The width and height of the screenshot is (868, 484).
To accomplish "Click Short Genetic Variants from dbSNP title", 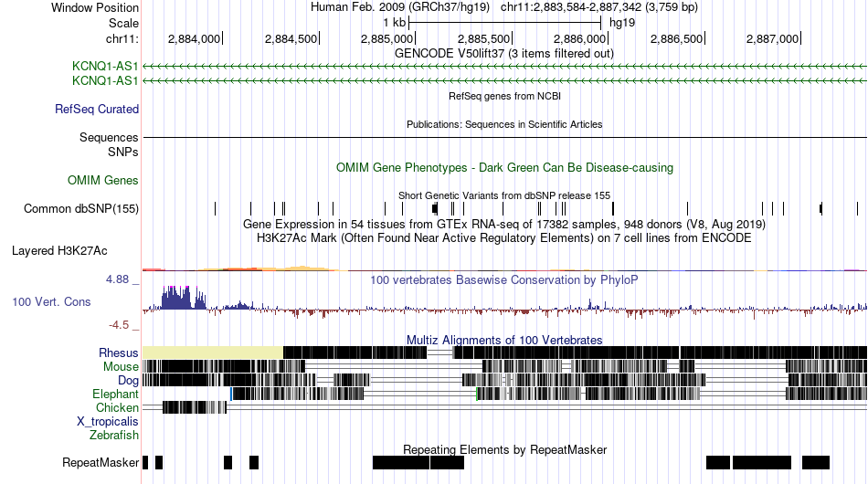I will click(x=504, y=195).
